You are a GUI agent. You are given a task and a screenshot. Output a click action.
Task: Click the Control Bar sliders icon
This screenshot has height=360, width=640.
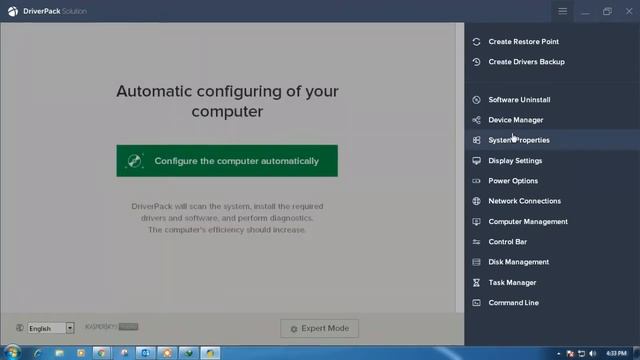pos(476,242)
